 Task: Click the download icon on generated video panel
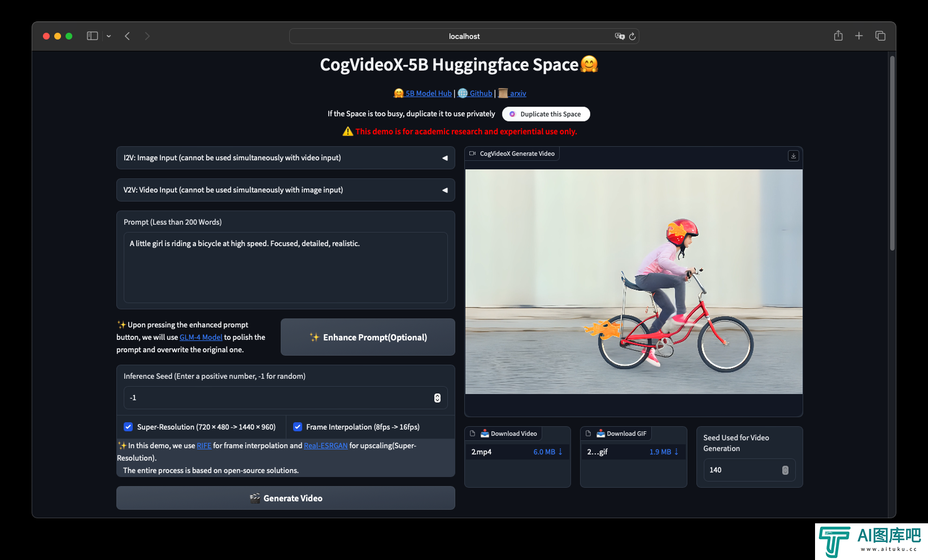point(794,156)
